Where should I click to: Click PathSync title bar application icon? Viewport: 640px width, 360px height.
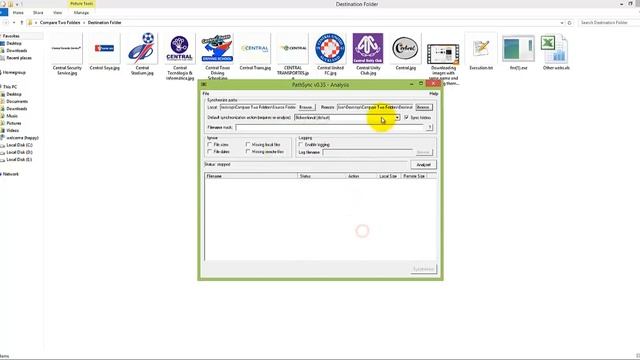tap(204, 84)
